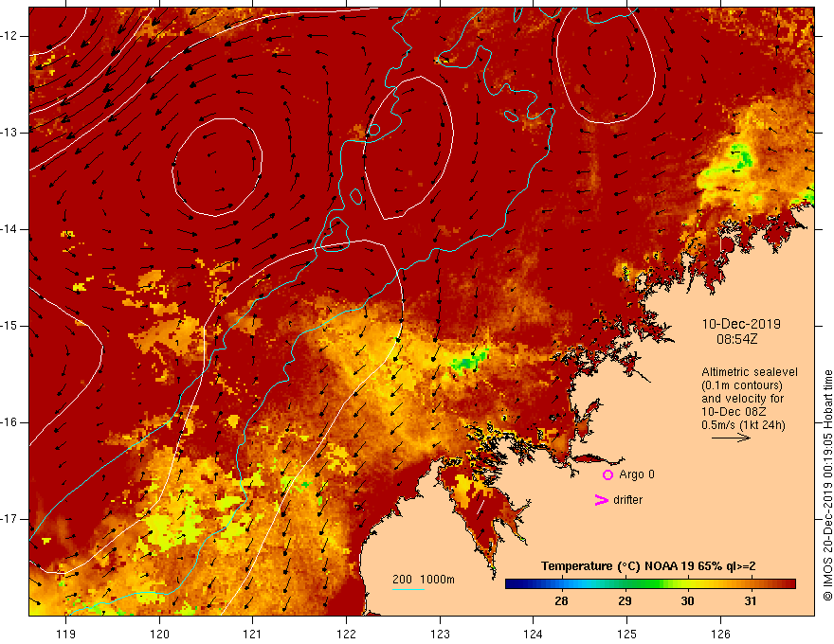834x644 pixels.
Task: Click the 0.5m/s velocity scale arrow
Action: [731, 438]
